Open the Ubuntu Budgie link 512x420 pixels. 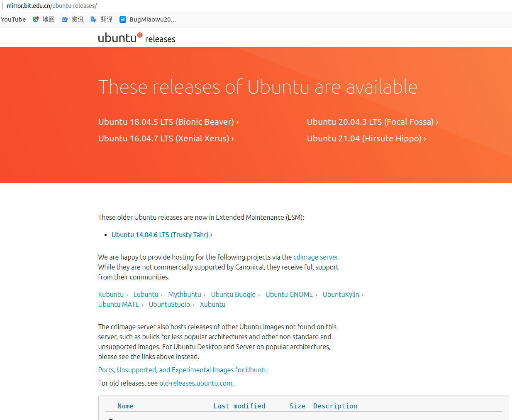233,294
